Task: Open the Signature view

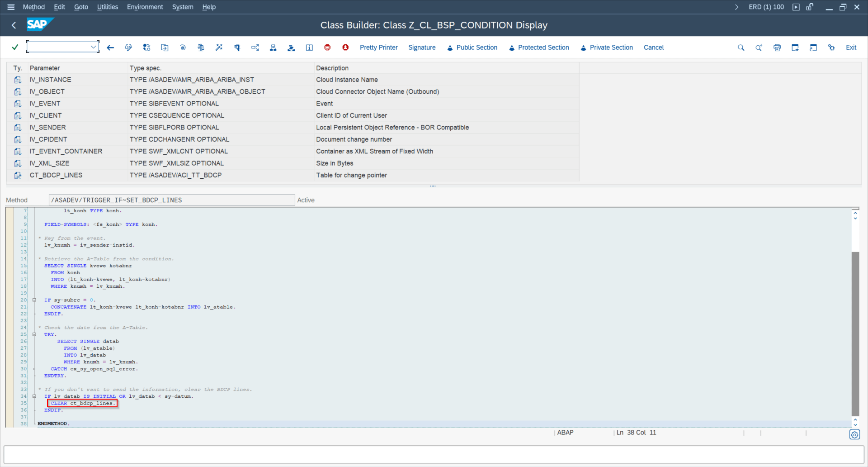Action: [422, 48]
